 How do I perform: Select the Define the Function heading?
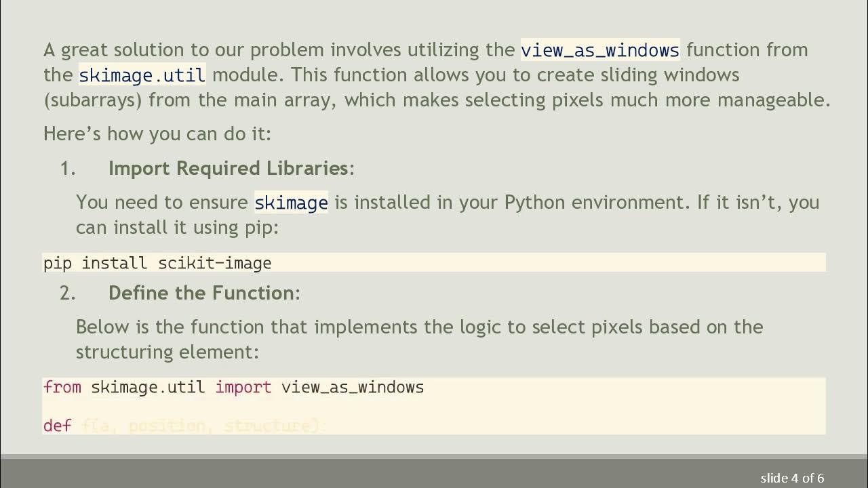pyautogui.click(x=201, y=293)
